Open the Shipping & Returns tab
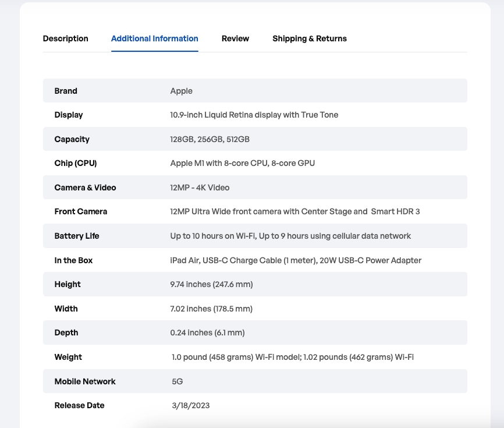504x428 pixels. (x=309, y=38)
